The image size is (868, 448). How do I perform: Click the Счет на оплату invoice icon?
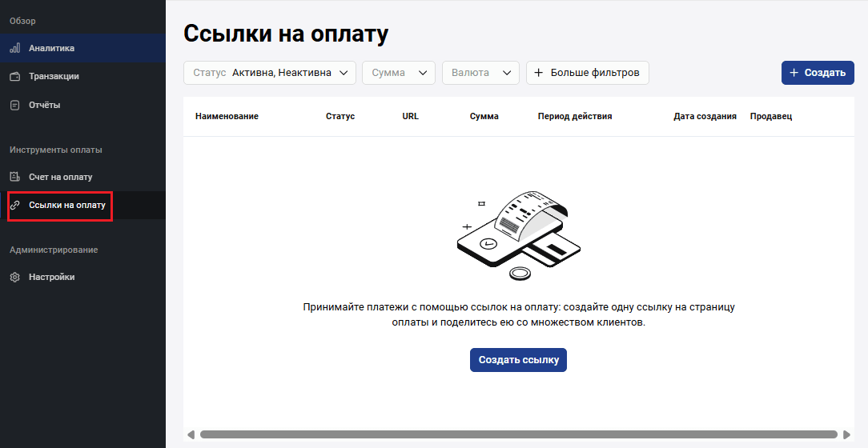tap(14, 177)
